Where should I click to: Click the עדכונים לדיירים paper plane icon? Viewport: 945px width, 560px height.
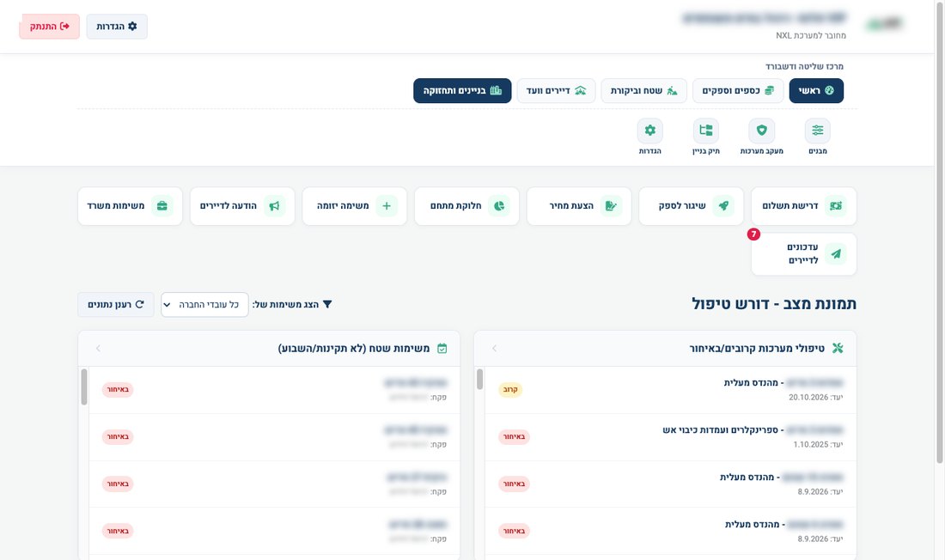coord(835,253)
